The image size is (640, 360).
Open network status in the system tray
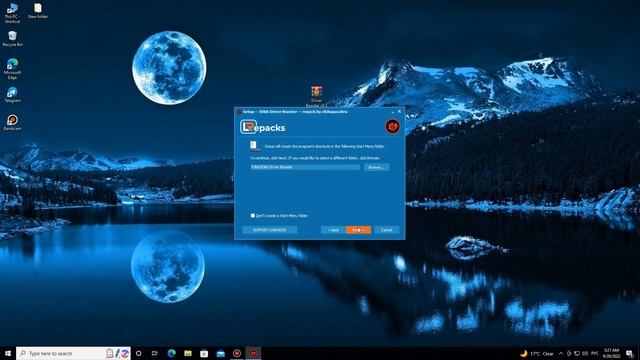pyautogui.click(x=577, y=353)
